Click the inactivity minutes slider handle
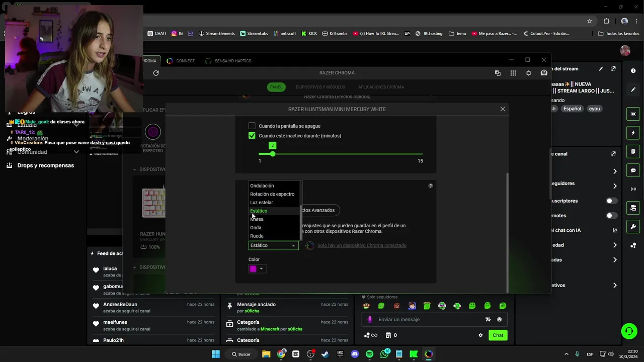 pyautogui.click(x=272, y=154)
